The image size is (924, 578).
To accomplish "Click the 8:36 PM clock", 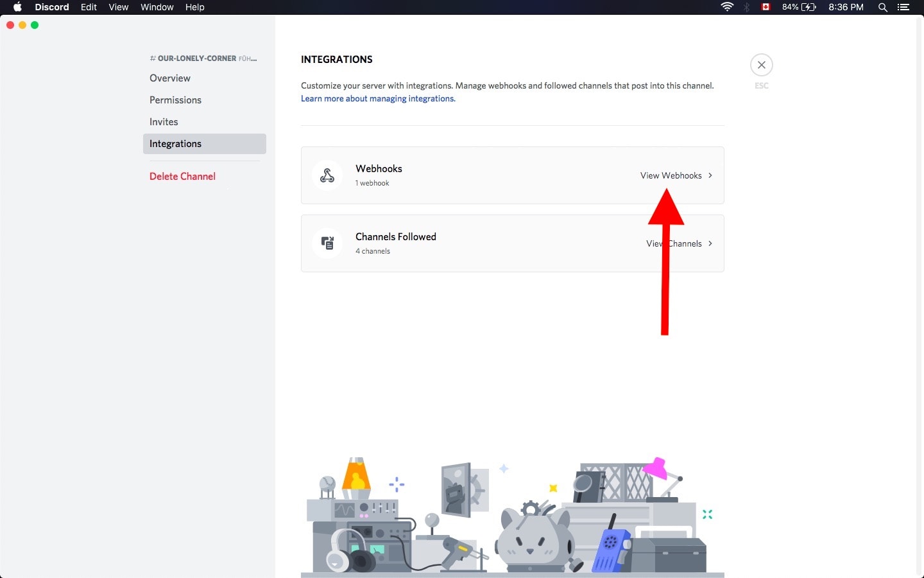I will [x=846, y=7].
